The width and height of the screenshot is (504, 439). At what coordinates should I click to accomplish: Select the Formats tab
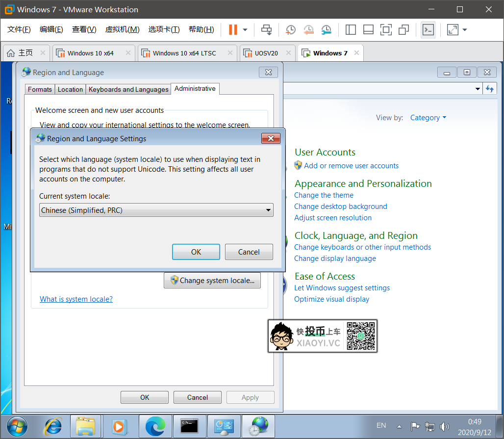point(40,89)
